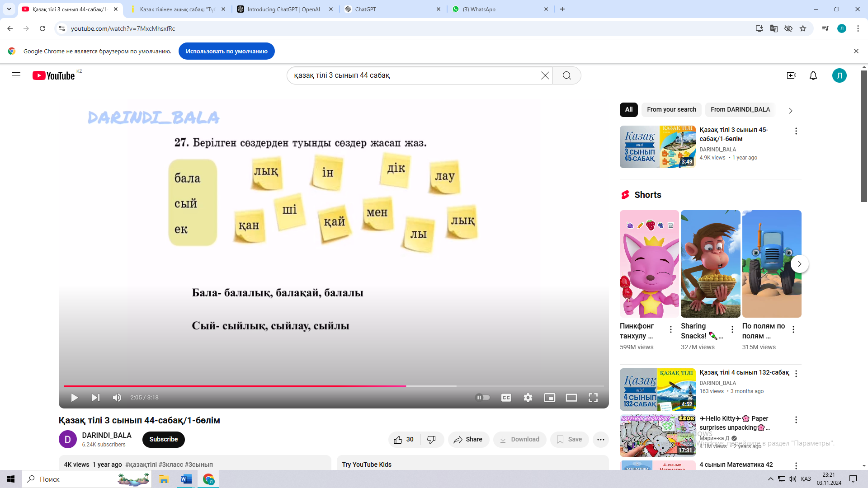This screenshot has width=868, height=488.
Task: Enter fullscreen mode in the player
Action: coord(593,398)
